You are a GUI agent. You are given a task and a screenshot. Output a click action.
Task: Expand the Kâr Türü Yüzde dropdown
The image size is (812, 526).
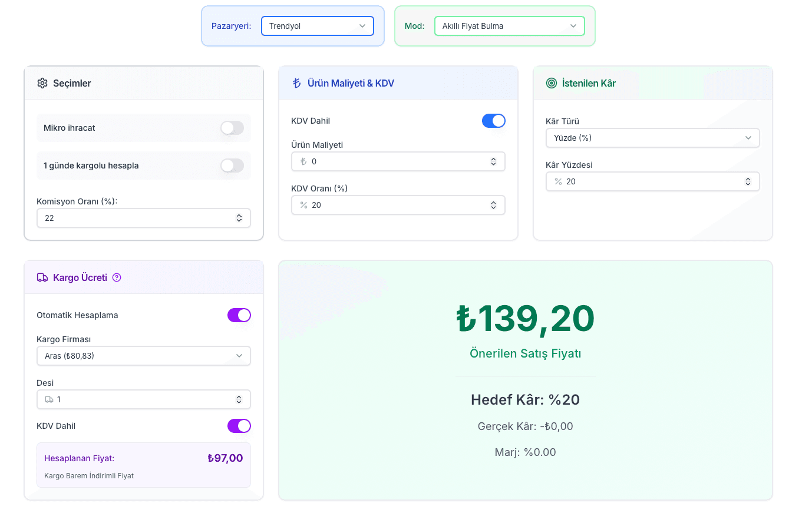[653, 138]
